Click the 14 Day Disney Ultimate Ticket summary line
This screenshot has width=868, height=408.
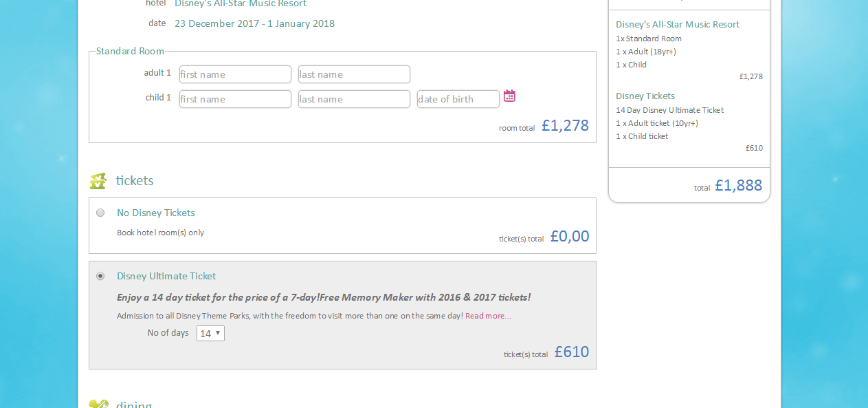click(x=669, y=110)
